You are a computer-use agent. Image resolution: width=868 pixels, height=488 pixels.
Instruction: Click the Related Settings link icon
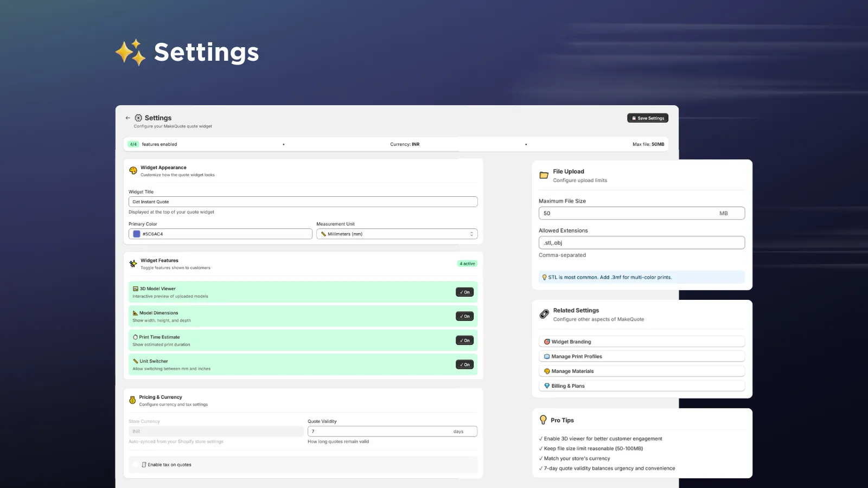tap(544, 313)
